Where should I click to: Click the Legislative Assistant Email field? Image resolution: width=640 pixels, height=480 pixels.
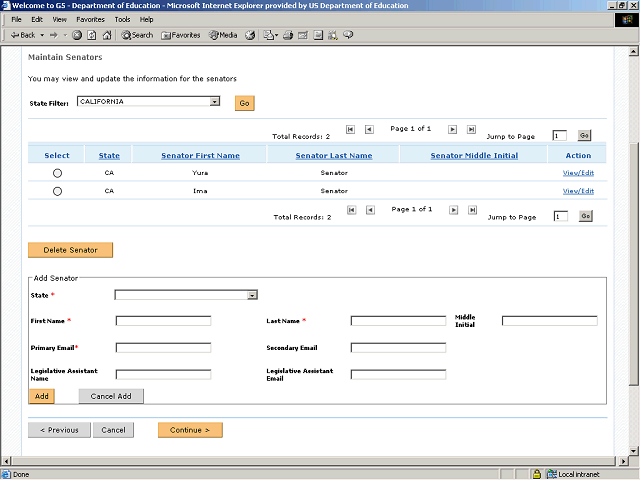coord(398,374)
